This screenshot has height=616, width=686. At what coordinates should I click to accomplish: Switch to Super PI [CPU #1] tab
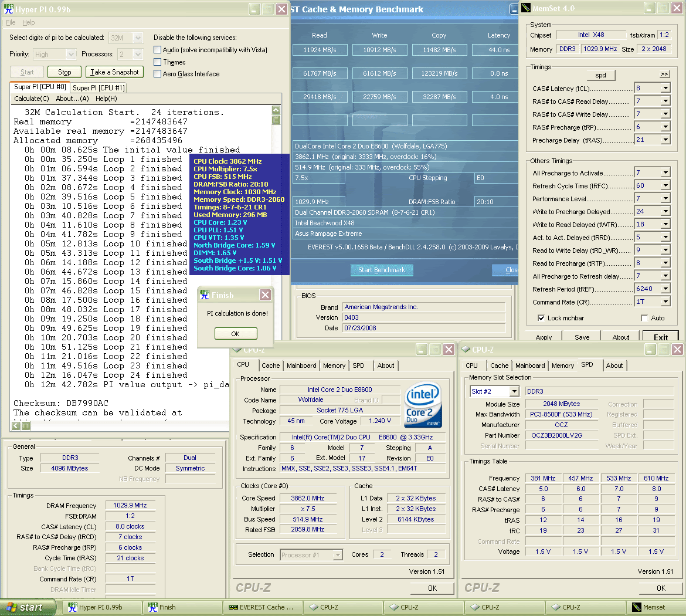[99, 87]
